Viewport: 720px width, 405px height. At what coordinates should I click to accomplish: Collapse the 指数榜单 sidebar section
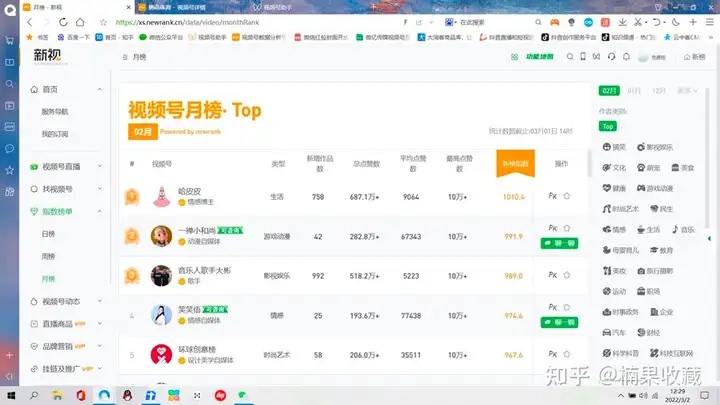pyautogui.click(x=100, y=211)
